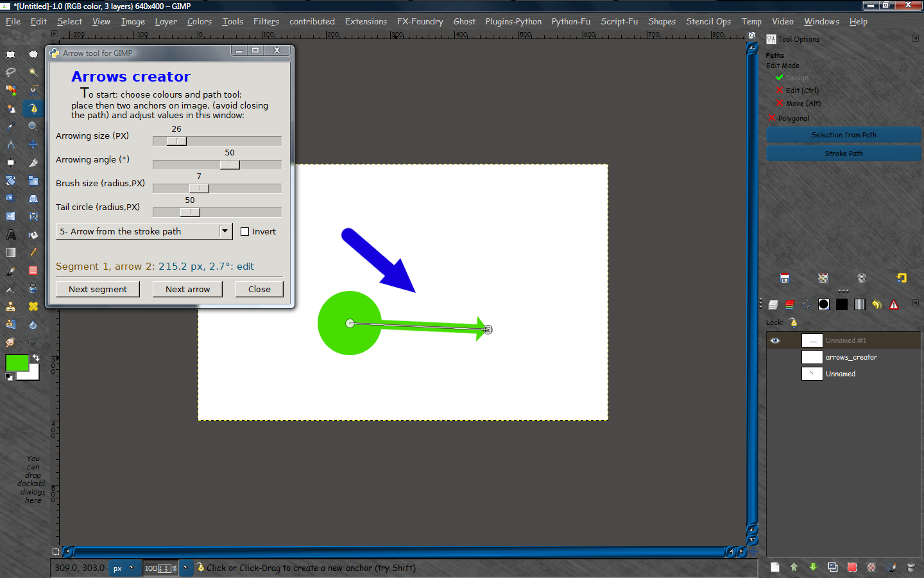Select the Ellipse Select tool
The image size is (924, 578).
33,53
